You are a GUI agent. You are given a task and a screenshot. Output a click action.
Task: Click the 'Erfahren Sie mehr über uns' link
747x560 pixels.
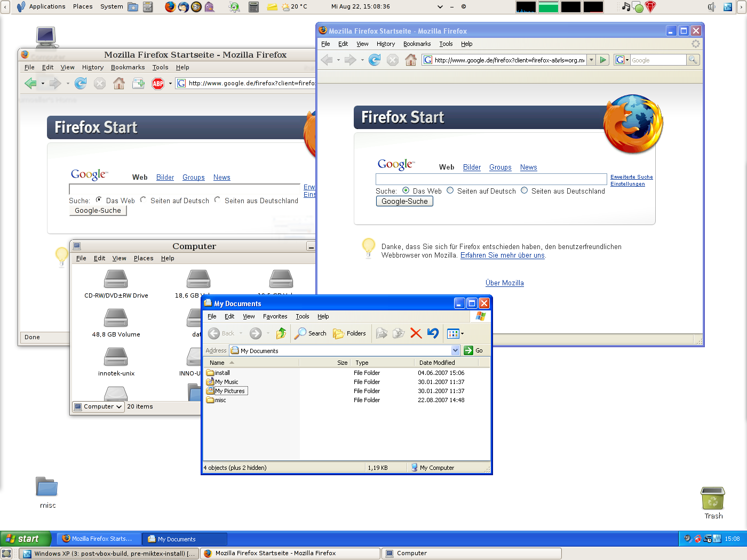(x=502, y=255)
